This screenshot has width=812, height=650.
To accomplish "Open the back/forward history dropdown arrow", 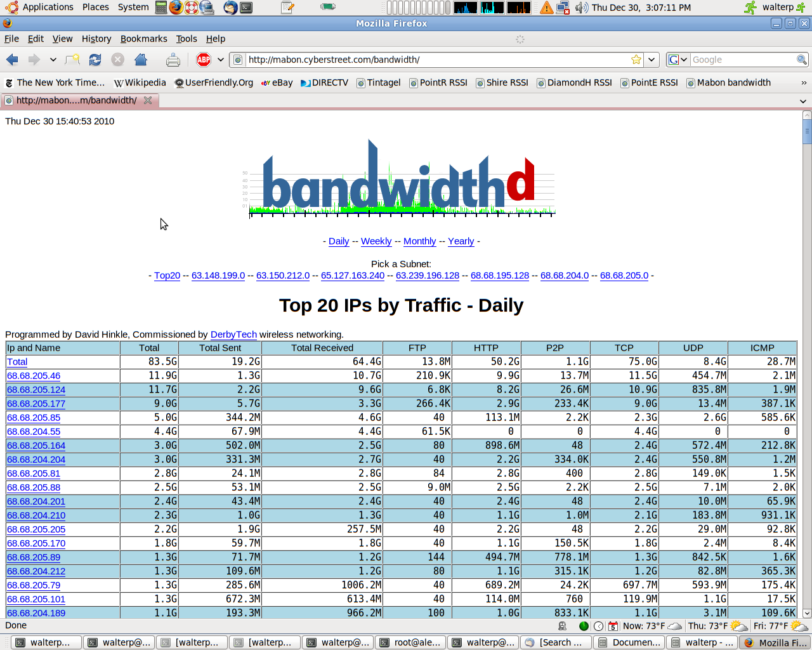I will 53,60.
